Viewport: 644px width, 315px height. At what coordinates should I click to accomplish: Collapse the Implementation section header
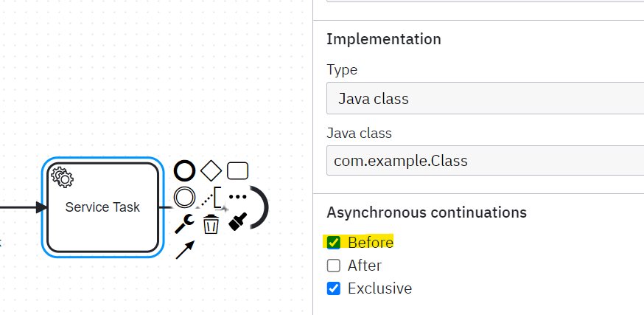(384, 39)
